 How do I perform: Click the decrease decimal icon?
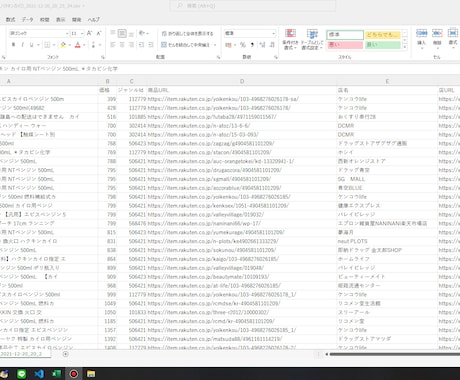[x=272, y=45]
